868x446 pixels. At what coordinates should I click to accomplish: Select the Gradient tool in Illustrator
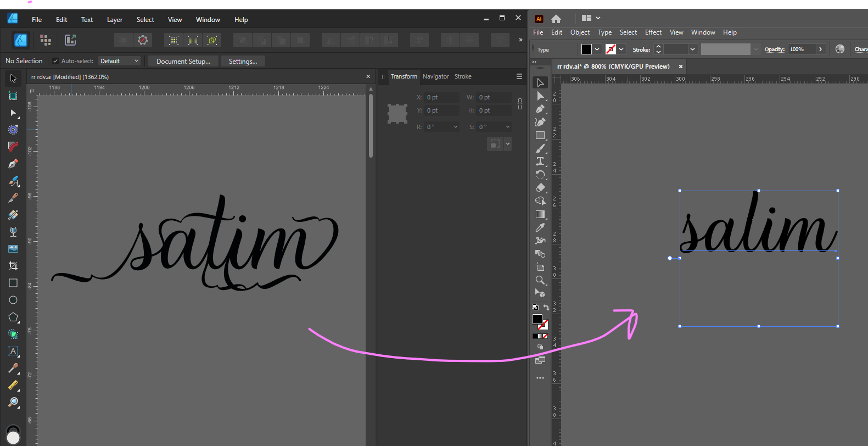coord(540,214)
